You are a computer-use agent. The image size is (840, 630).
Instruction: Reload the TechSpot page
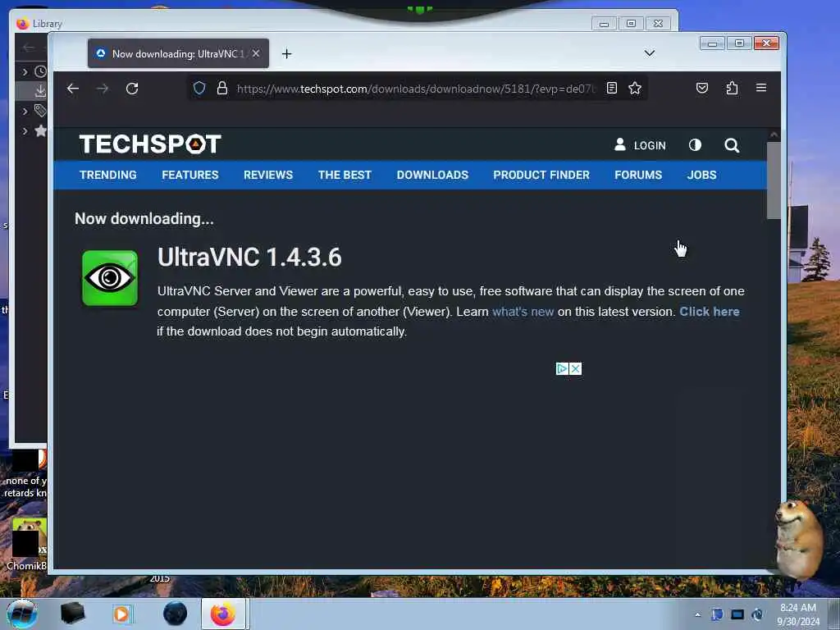132,89
